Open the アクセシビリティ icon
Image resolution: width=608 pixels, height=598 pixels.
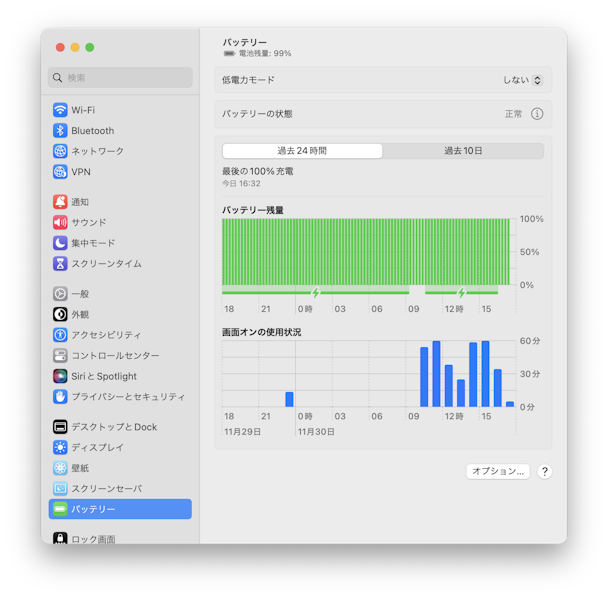60,335
